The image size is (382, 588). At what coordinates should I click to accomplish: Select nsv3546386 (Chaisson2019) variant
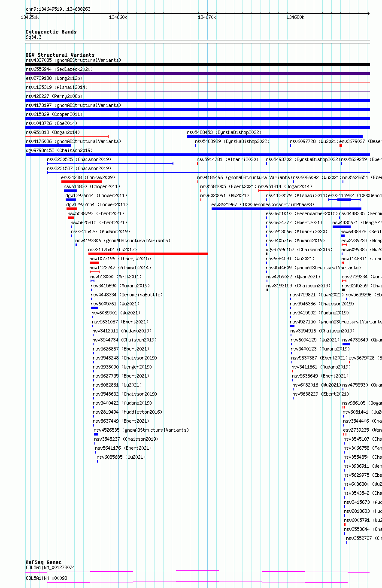(322, 304)
